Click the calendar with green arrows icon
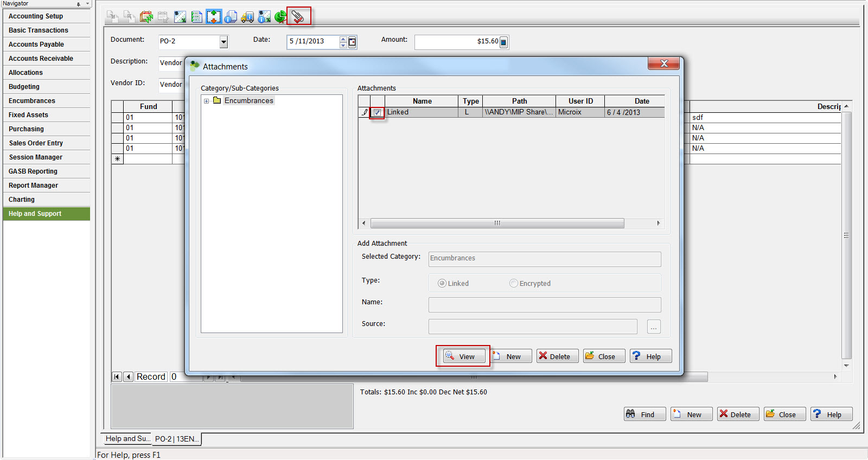 146,17
